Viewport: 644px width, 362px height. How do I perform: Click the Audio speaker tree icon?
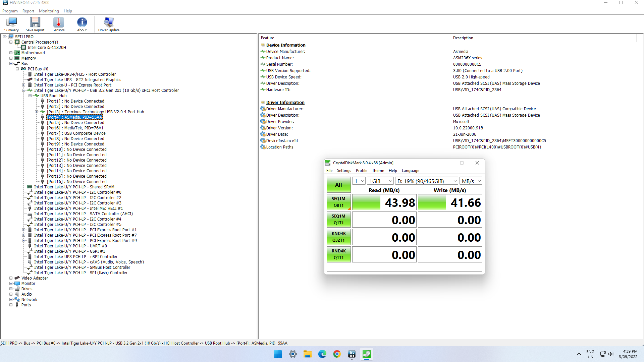(17, 294)
